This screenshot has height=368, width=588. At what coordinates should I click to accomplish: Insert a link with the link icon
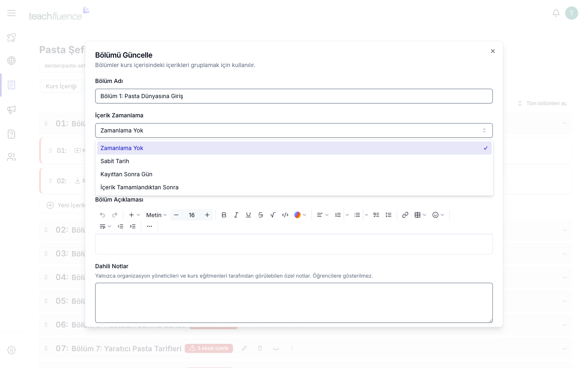click(405, 215)
